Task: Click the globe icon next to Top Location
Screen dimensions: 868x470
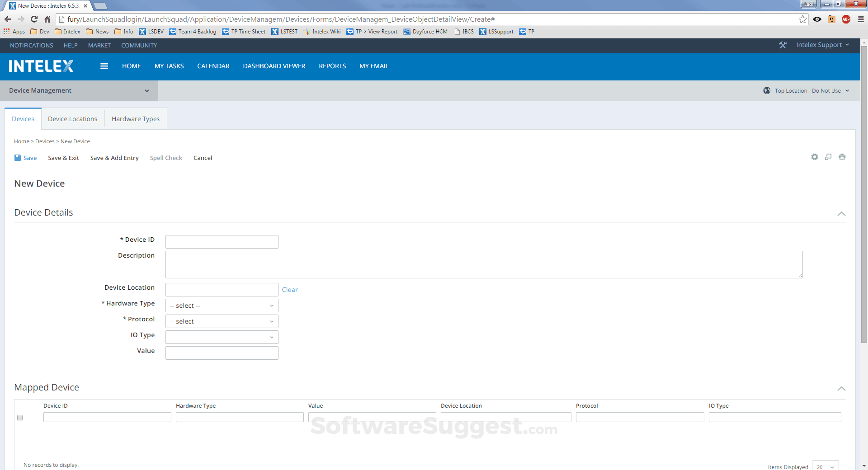Action: click(x=767, y=90)
